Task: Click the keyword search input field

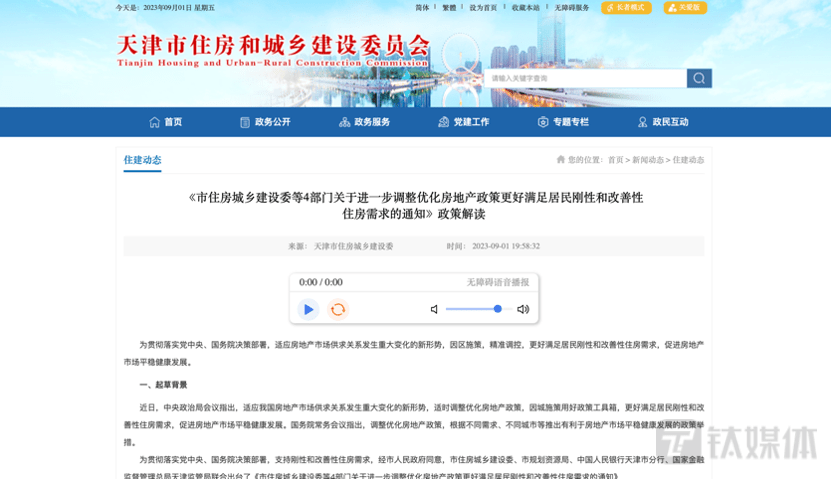Action: tap(586, 78)
